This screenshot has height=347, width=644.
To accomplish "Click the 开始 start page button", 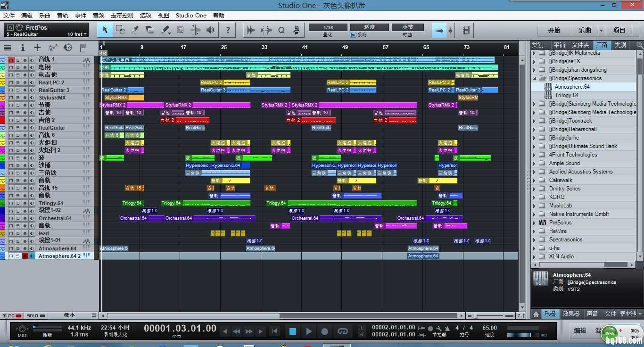I will pyautogui.click(x=554, y=30).
